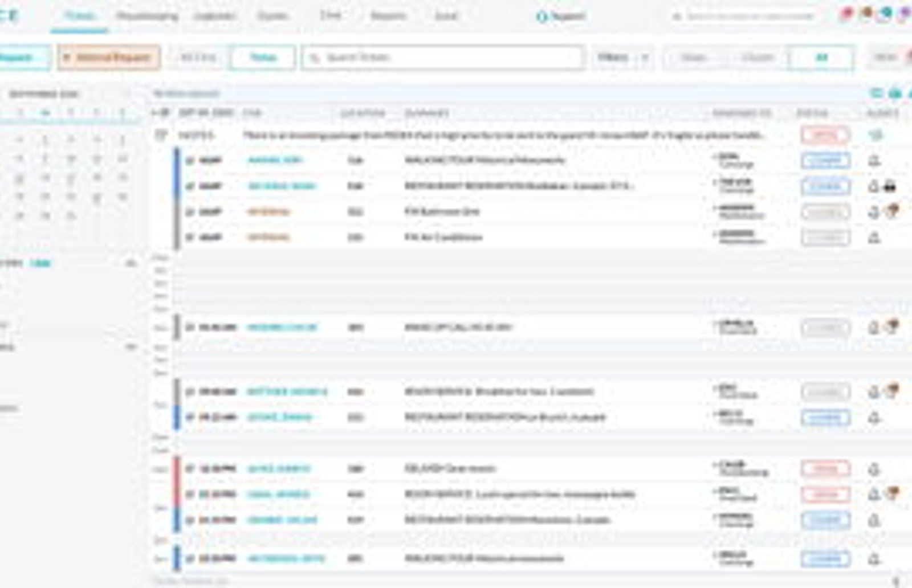Click the orange Internal link for FIX Bathroom Sink
This screenshot has width=912, height=588.
[x=268, y=212]
